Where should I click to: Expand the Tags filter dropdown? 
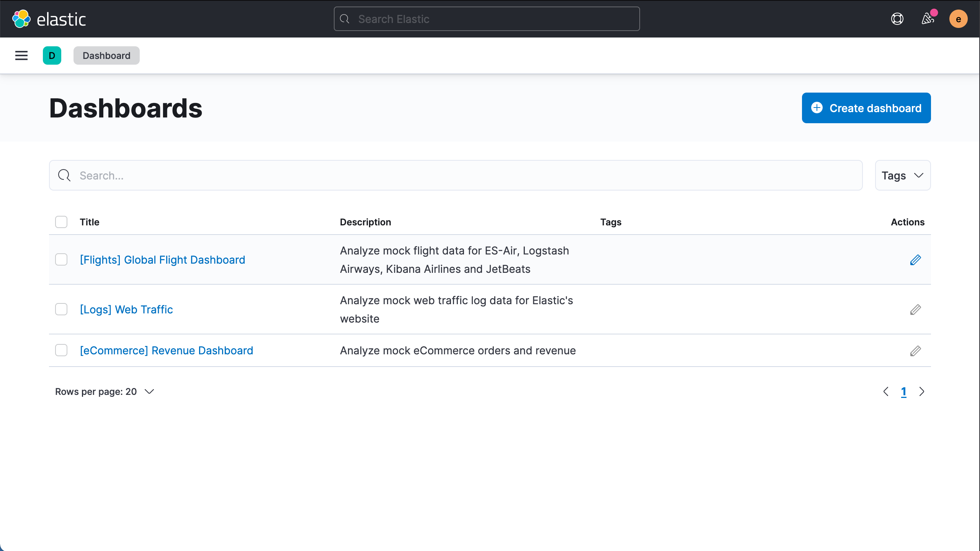click(x=902, y=175)
